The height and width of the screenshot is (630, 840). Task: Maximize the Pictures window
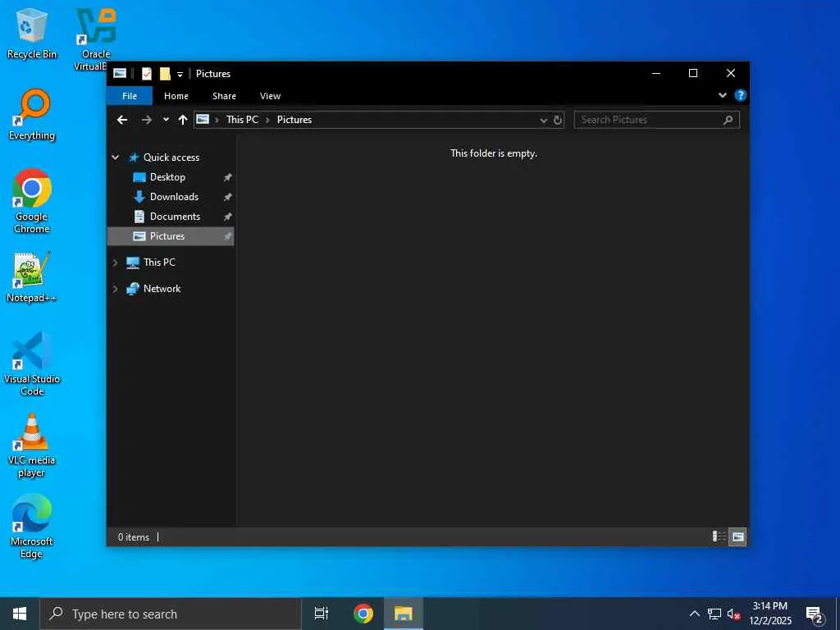692,73
